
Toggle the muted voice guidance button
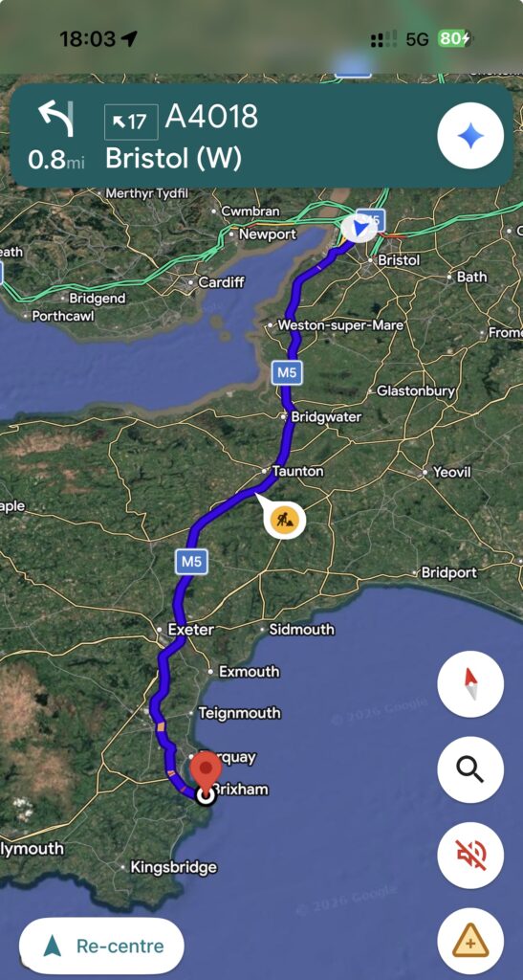470,856
